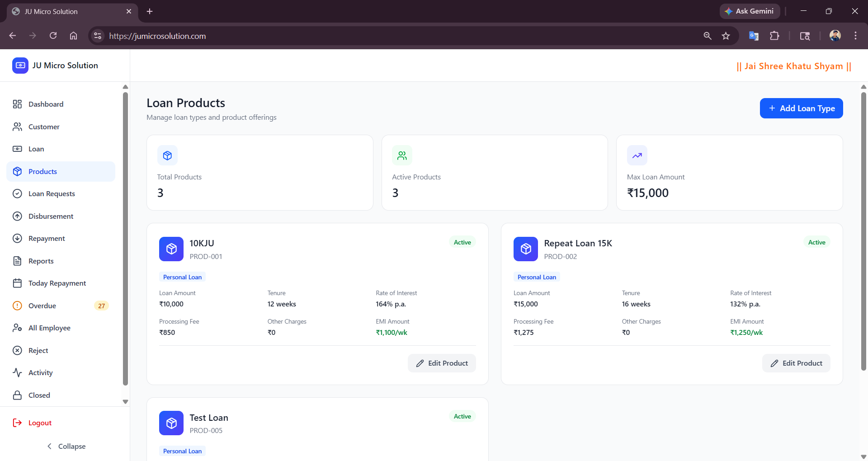
Task: Open the browser Extensions puzzle icon
Action: click(x=774, y=36)
